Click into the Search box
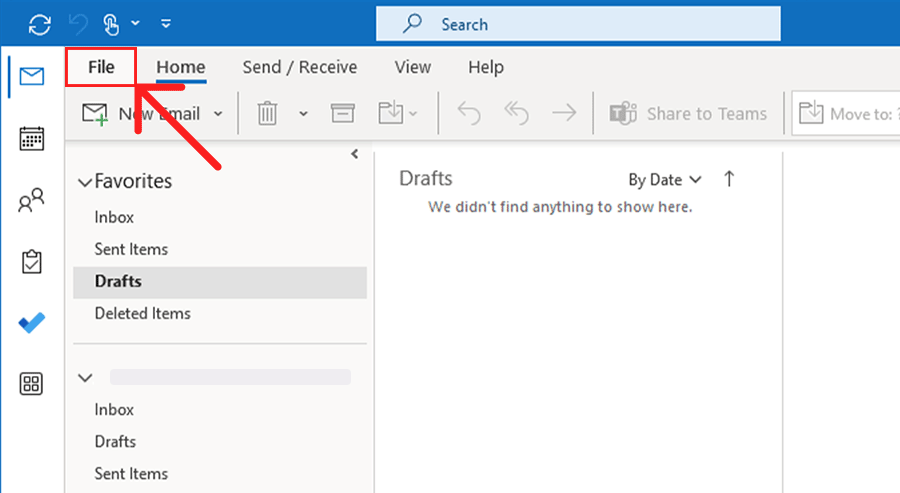Viewport: 900px width, 493px height. (578, 24)
